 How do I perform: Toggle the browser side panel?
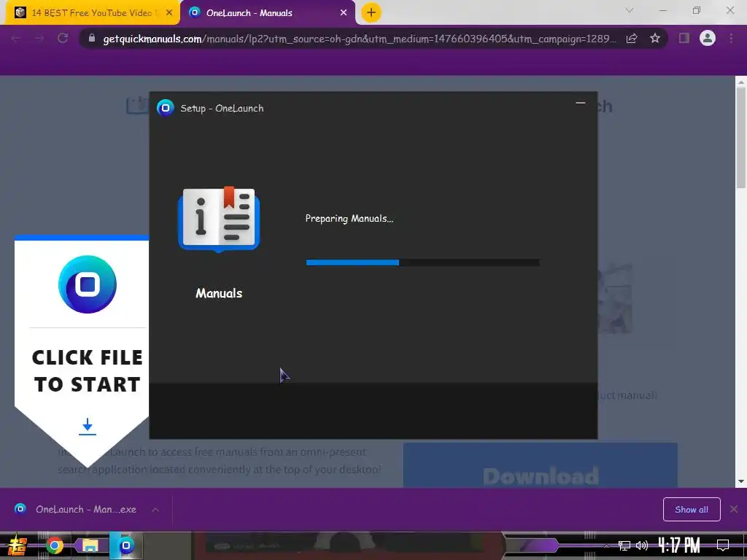coord(684,39)
